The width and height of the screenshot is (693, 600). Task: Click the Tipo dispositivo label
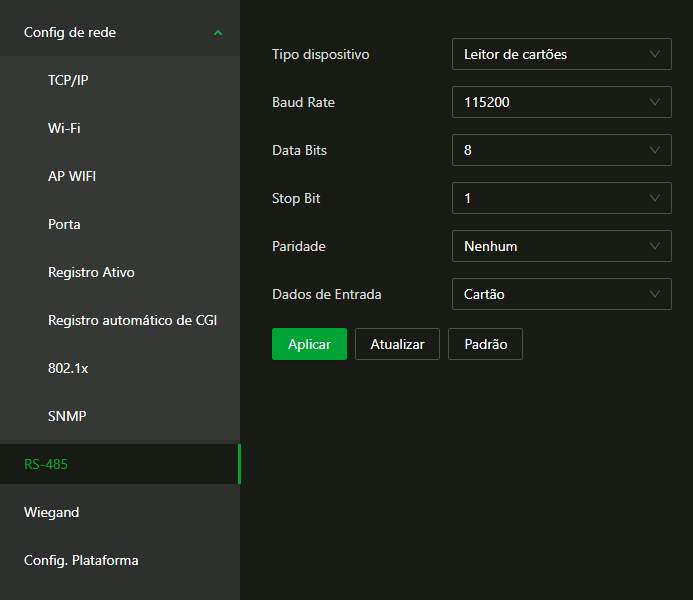[x=321, y=54]
